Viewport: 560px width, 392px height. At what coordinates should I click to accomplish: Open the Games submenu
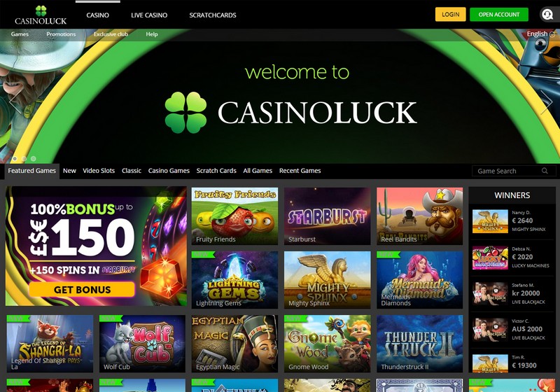click(20, 34)
